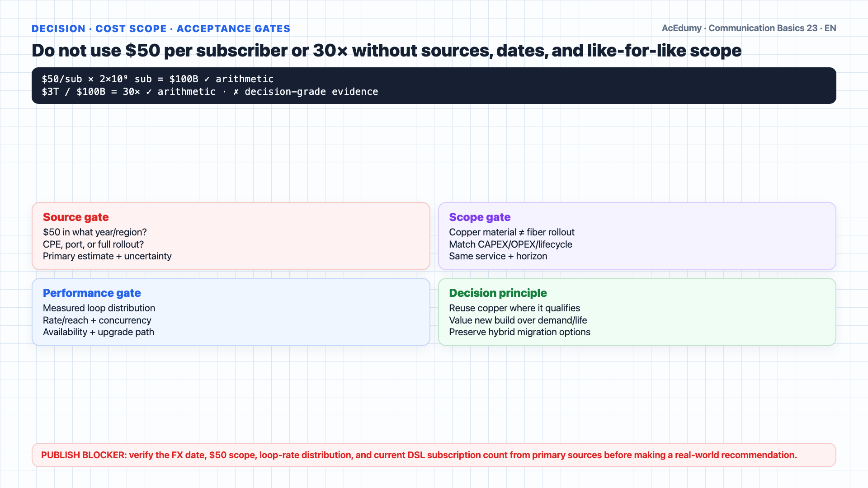Click 'Value new build over demand/life' line
This screenshot has height=488, width=868.
point(518,320)
